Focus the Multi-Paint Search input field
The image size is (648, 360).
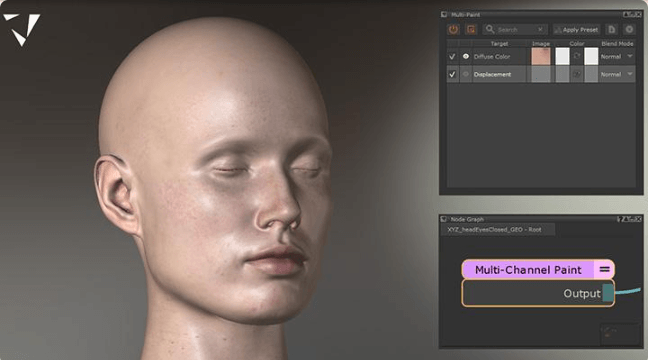(x=515, y=29)
